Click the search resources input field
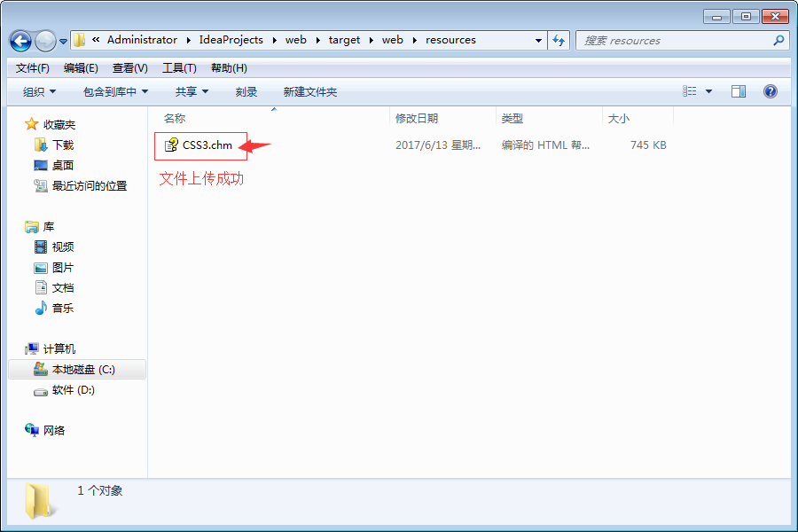This screenshot has width=798, height=532. [675, 41]
